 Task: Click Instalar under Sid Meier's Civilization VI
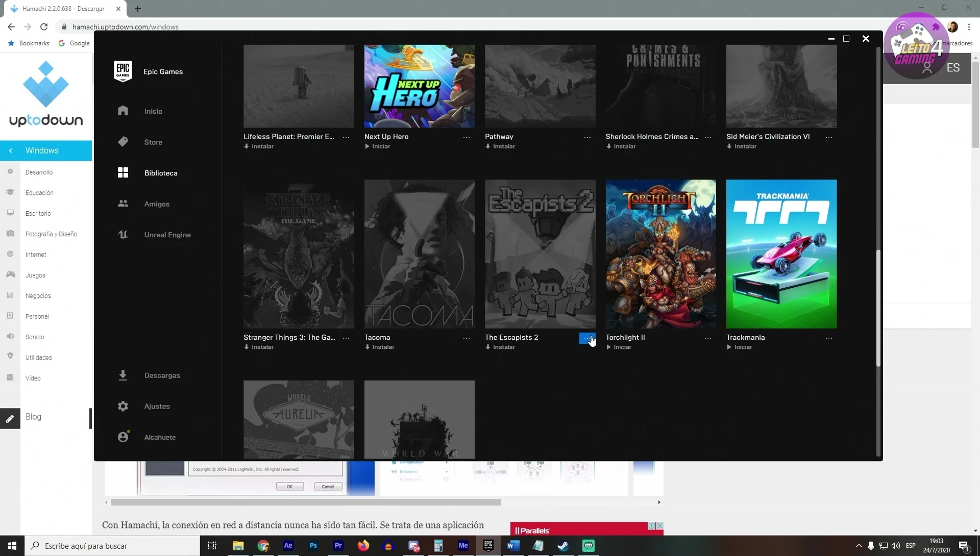(x=741, y=146)
